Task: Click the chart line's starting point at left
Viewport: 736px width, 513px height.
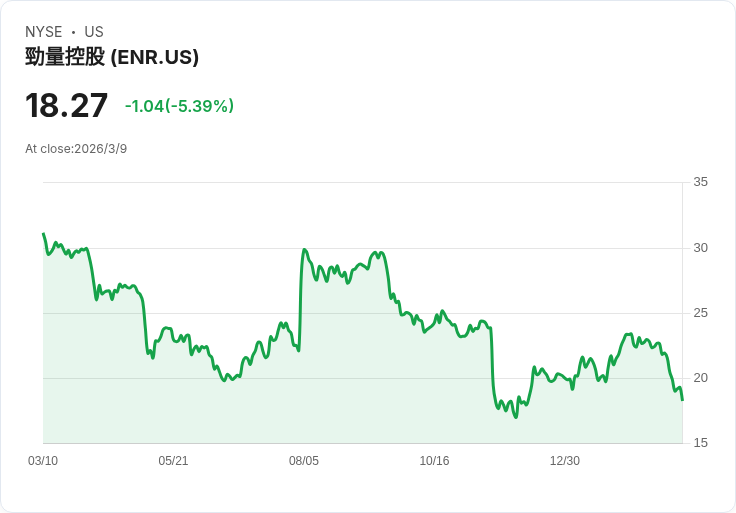Action: 43,234
